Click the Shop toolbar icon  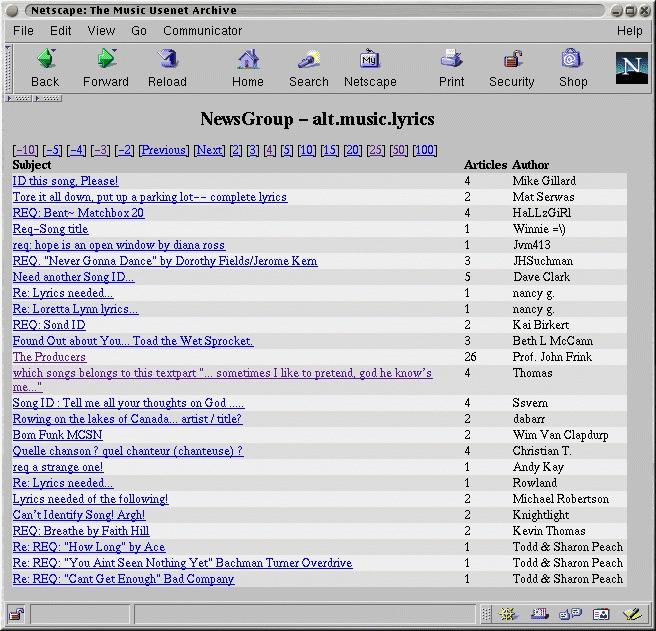click(x=572, y=68)
